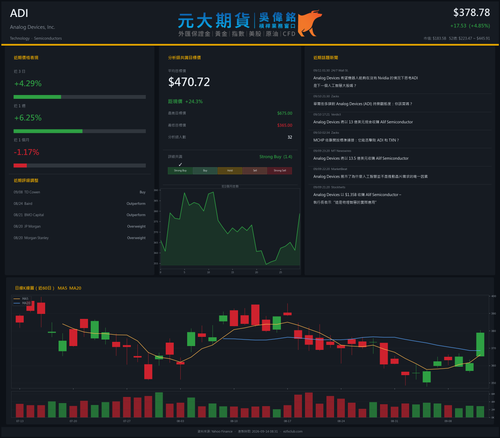Click the Yahoo Finance data source footer text

[x=215, y=431]
